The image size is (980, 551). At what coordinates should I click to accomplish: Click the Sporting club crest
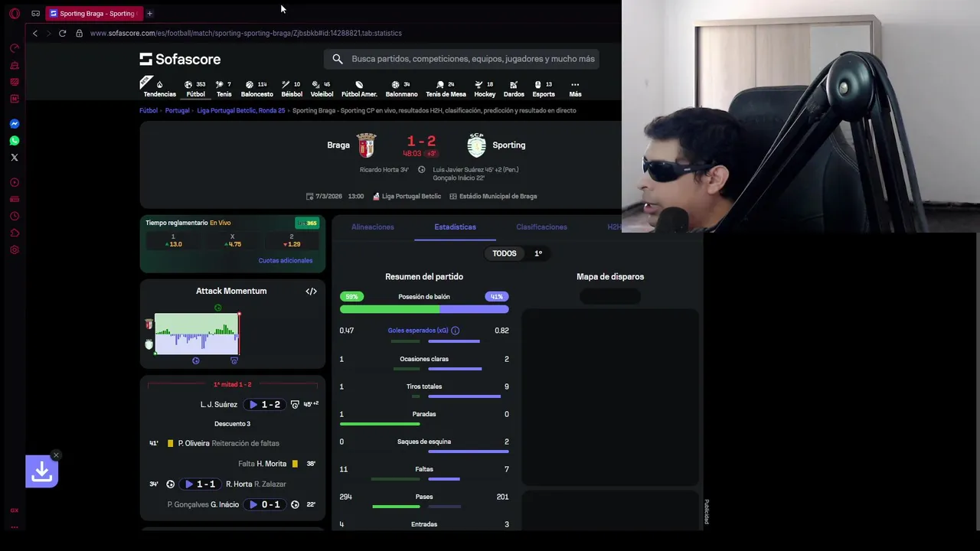(476, 145)
